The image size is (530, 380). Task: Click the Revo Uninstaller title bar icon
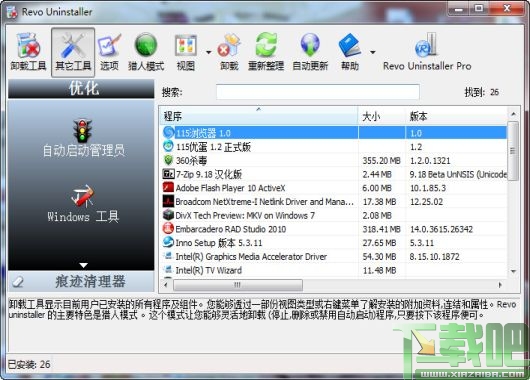click(12, 12)
